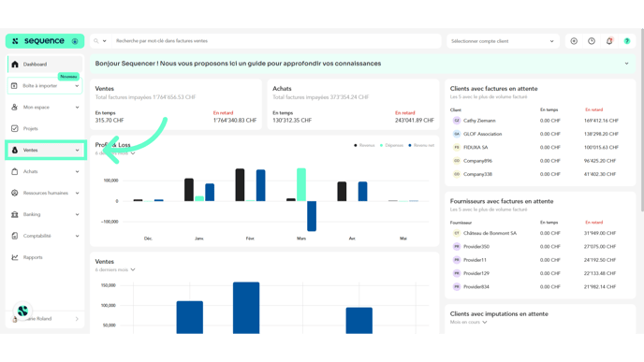Toggle the Revenu net legend item
Screen dimensions: 644x362
(421, 145)
